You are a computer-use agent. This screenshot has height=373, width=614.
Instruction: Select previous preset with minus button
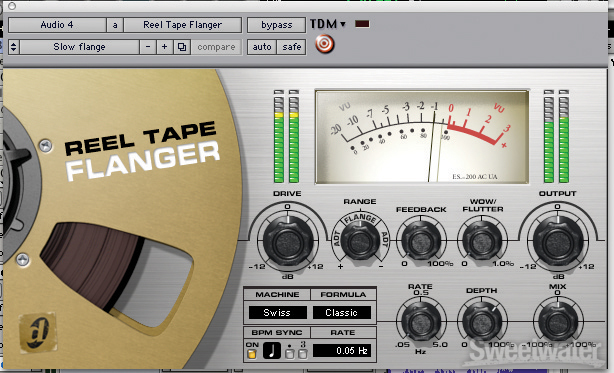tap(148, 47)
